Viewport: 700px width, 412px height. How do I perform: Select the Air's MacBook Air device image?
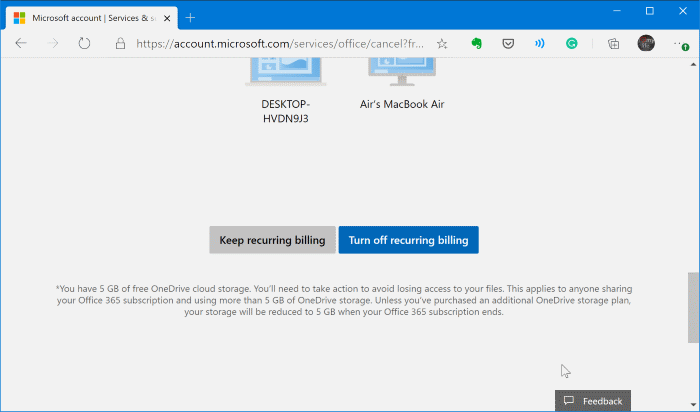[x=402, y=71]
